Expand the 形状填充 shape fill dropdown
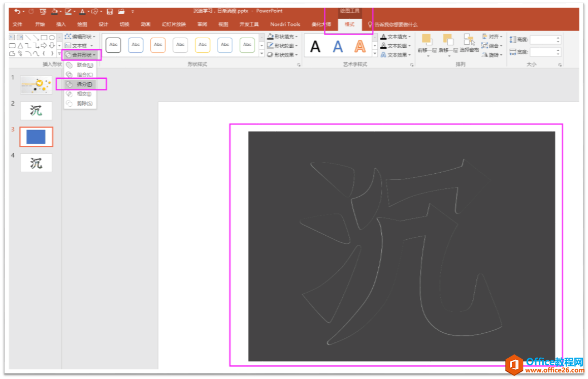The width and height of the screenshot is (588, 379). click(283, 37)
